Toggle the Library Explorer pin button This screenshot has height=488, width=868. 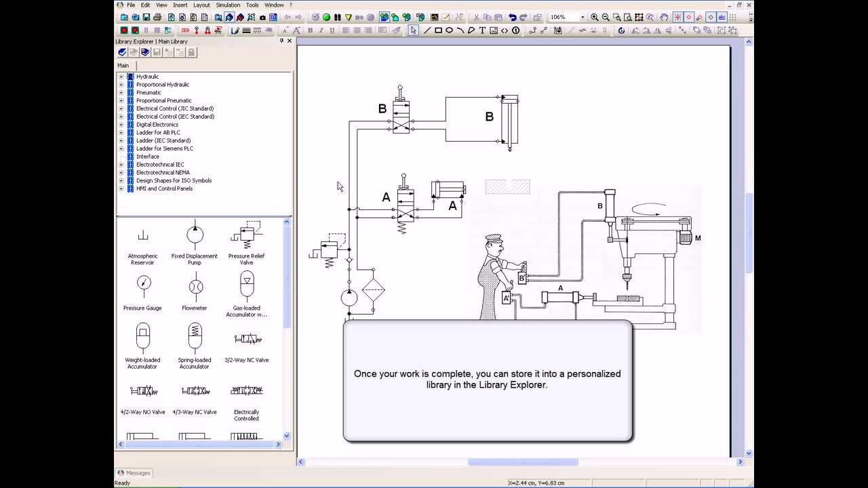281,41
